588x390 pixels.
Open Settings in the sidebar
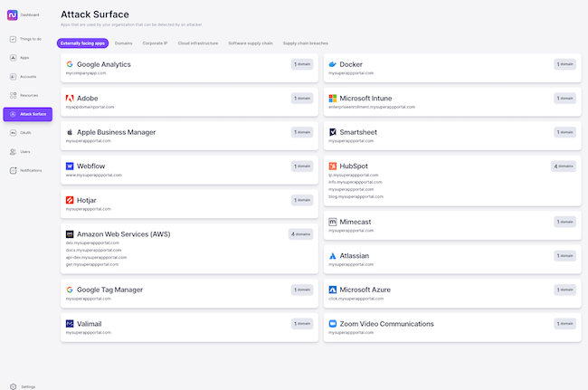click(27, 386)
